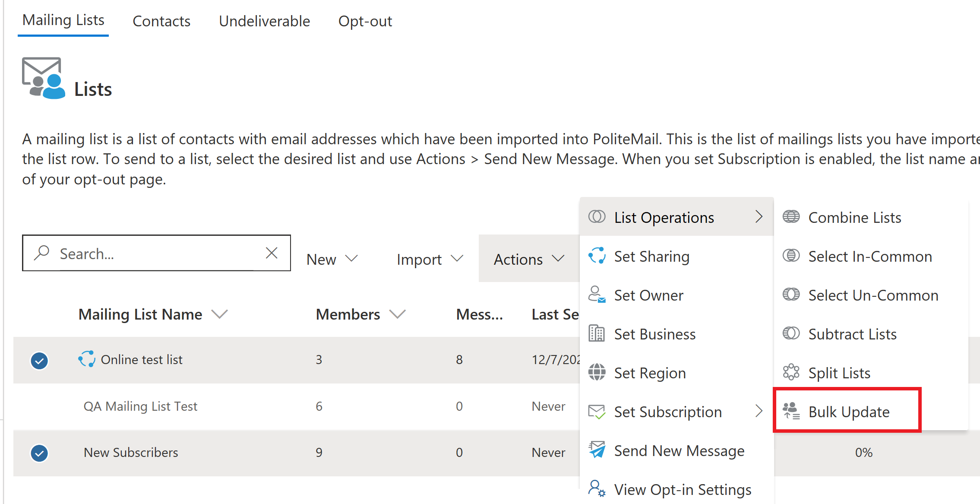The image size is (980, 504).
Task: Uncheck the Online test list row
Action: [x=39, y=361]
